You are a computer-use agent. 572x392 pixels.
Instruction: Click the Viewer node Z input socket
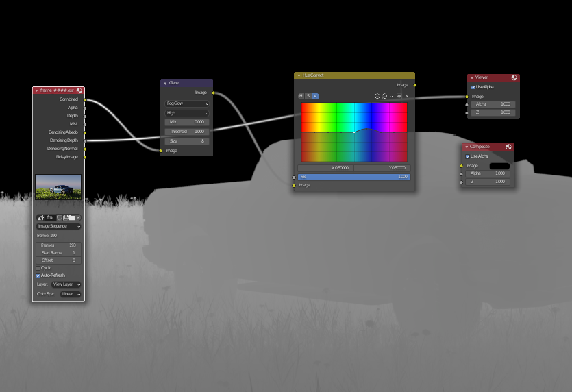tap(467, 113)
